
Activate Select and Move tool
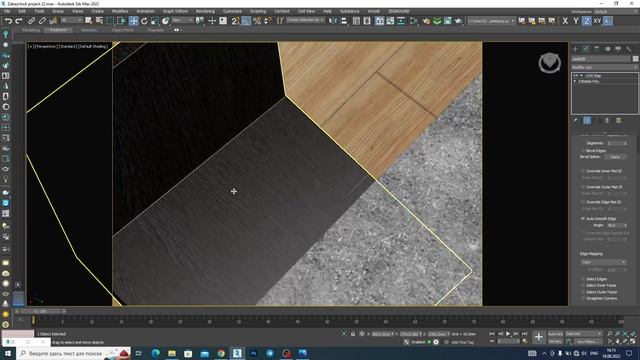pyautogui.click(x=133, y=21)
